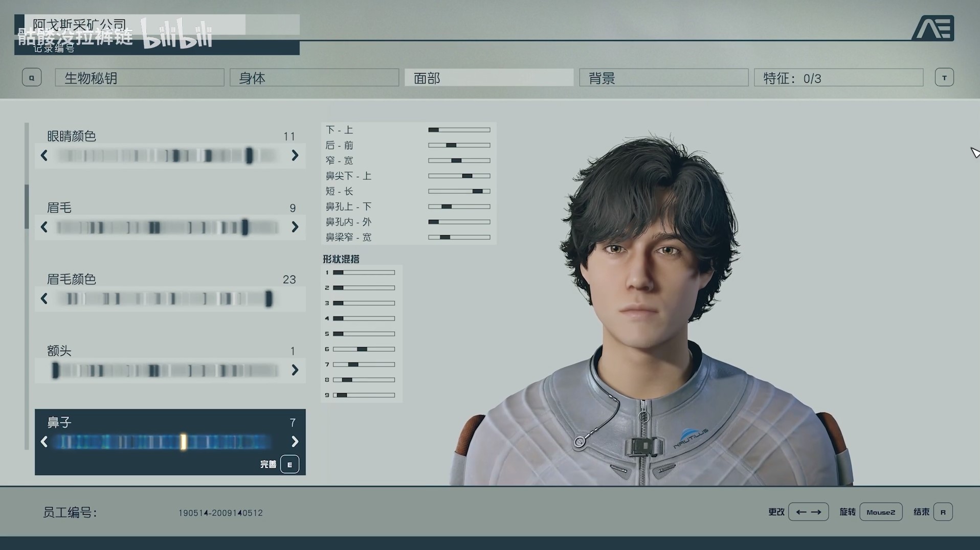This screenshot has width=980, height=550.
Task: Click employee number 190514-2009140512
Action: [x=220, y=513]
